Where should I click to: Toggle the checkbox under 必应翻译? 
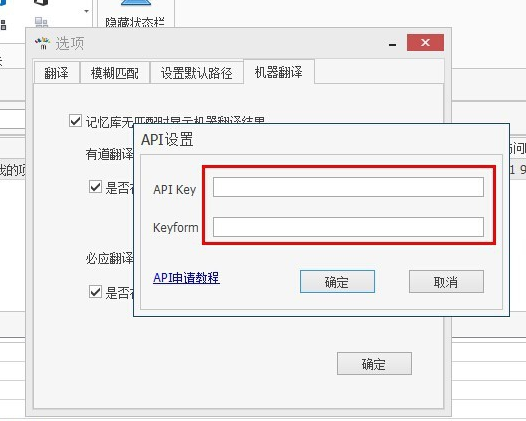tap(95, 292)
